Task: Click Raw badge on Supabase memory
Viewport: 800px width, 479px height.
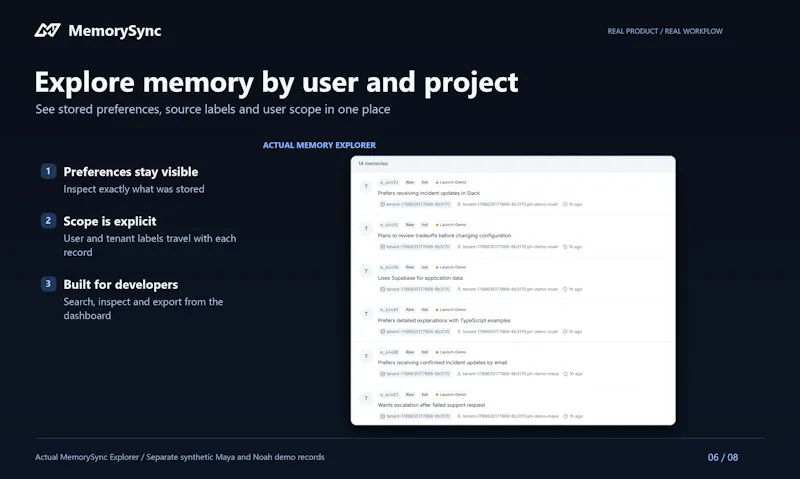Action: click(x=410, y=267)
